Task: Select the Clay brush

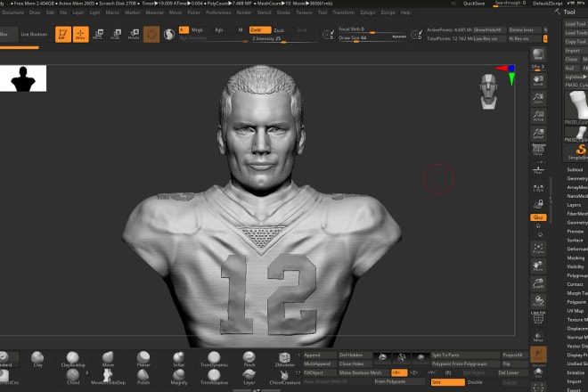Action: [x=37, y=359]
